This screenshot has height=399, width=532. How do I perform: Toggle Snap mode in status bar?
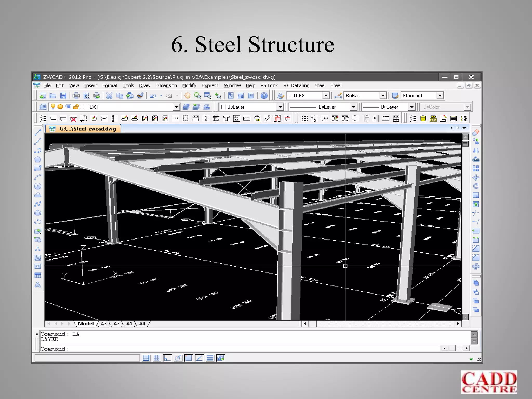(146, 358)
